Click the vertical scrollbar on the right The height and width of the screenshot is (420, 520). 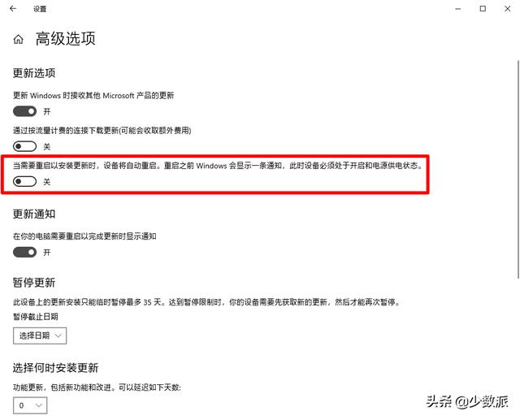(x=518, y=169)
